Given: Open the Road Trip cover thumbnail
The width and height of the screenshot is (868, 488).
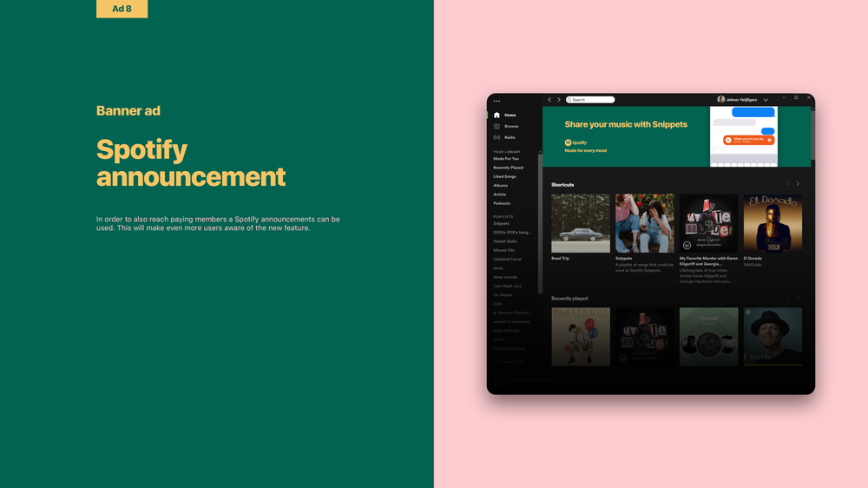Looking at the screenshot, I should (x=580, y=223).
